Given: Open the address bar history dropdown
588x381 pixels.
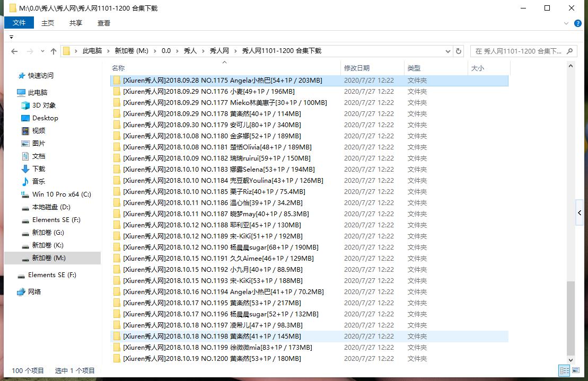Looking at the screenshot, I should pos(447,51).
